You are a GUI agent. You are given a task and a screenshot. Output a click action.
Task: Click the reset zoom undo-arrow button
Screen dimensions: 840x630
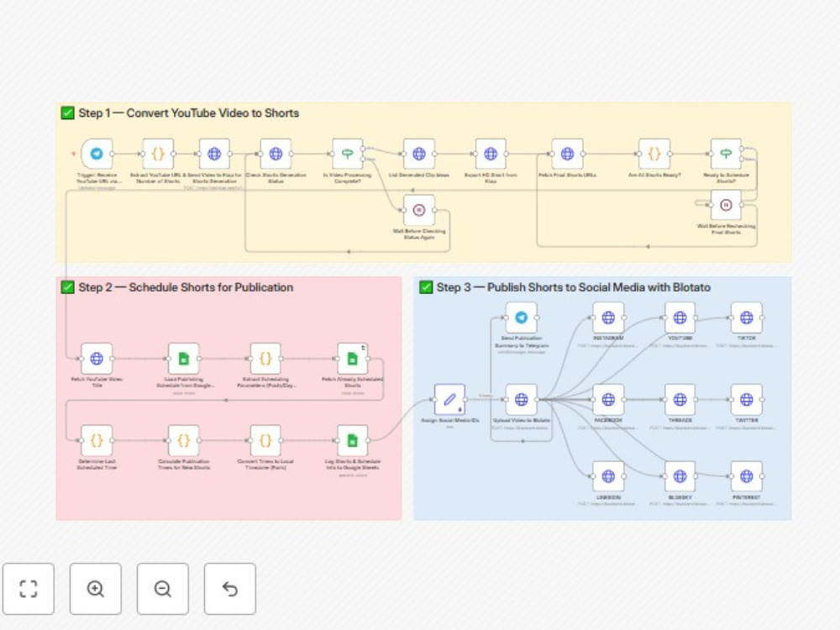[x=230, y=588]
